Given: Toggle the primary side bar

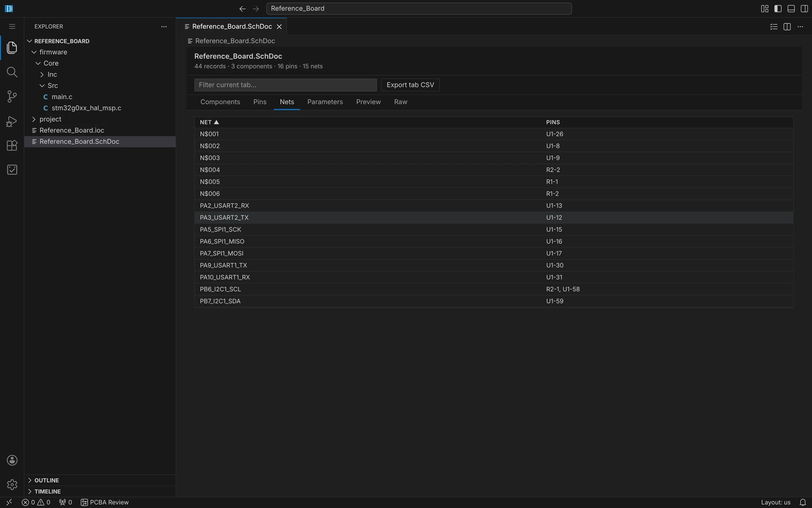Looking at the screenshot, I should coord(778,9).
